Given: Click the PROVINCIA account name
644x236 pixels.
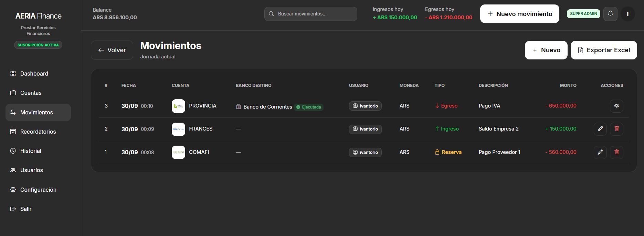Looking at the screenshot, I should tap(203, 106).
